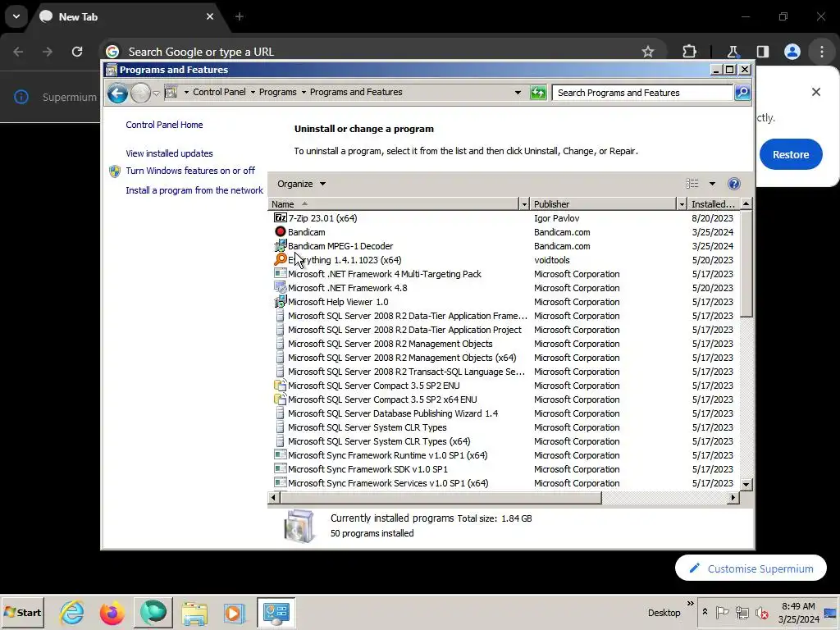Click the search magnifier icon in Programs and Features
The image size is (840, 630).
pos(742,93)
